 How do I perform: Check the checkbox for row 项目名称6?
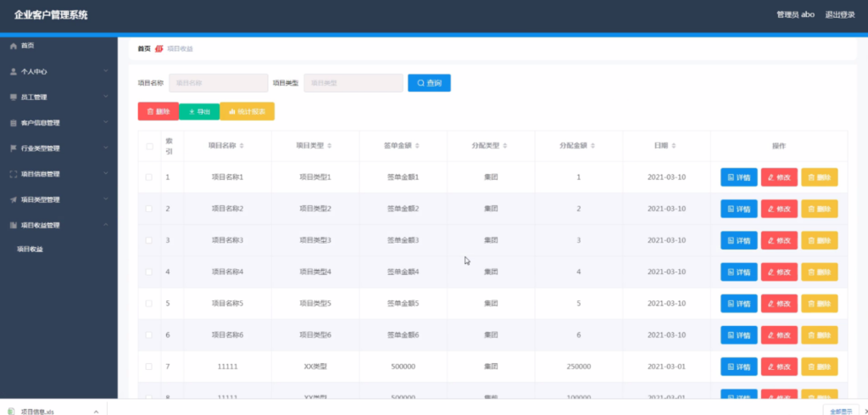click(x=149, y=335)
